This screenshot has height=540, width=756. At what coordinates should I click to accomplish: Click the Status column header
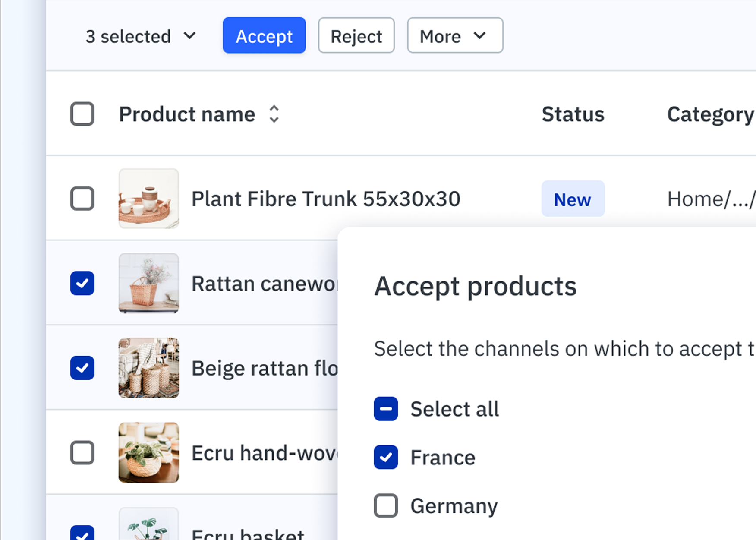click(x=573, y=114)
